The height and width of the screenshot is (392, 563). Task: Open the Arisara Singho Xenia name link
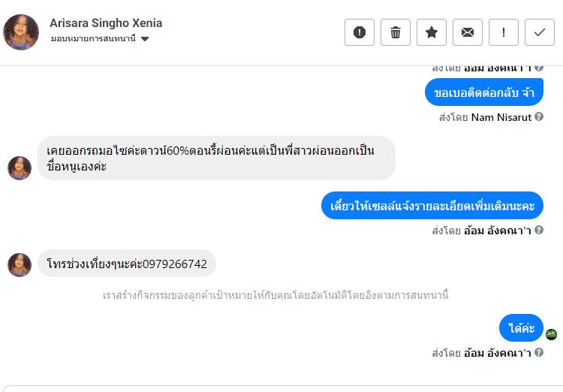tap(106, 23)
